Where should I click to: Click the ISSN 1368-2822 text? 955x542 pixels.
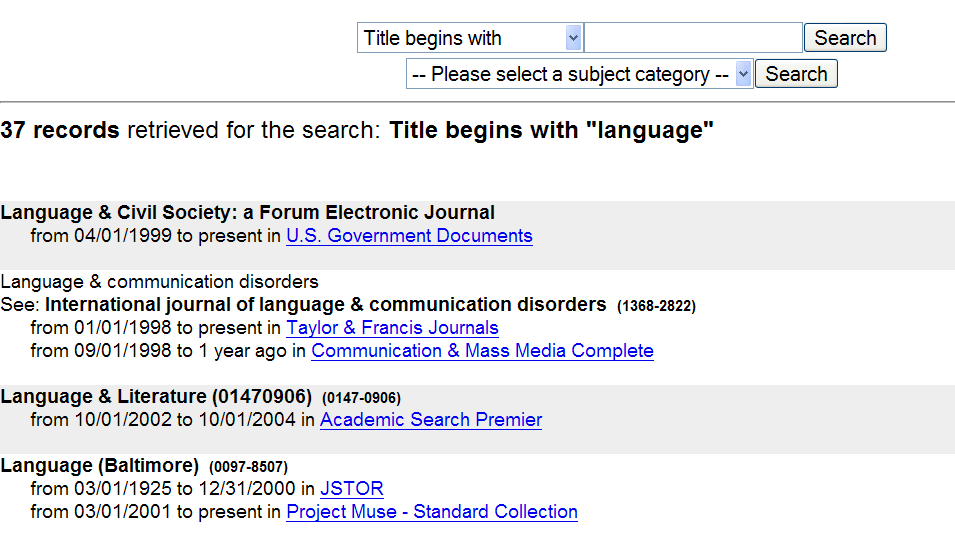click(x=656, y=306)
